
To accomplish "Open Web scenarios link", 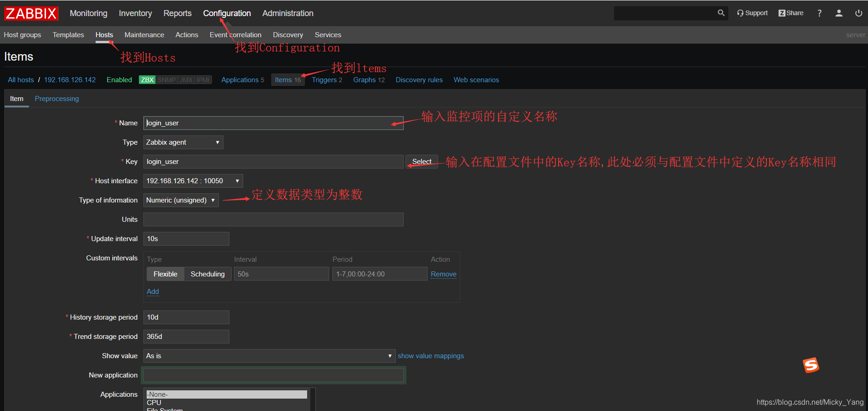I will [476, 80].
